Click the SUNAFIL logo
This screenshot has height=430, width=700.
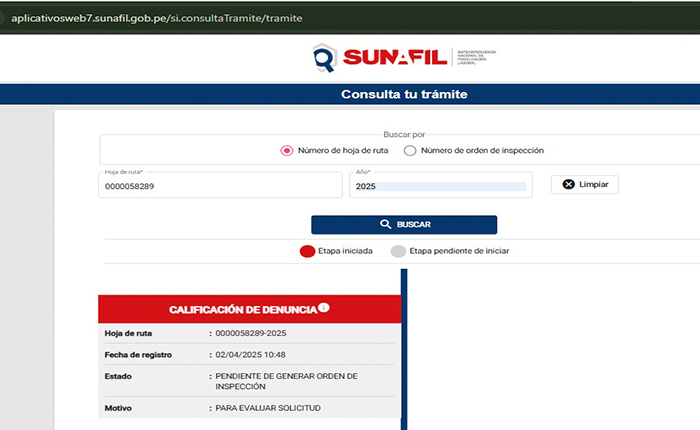[404, 58]
